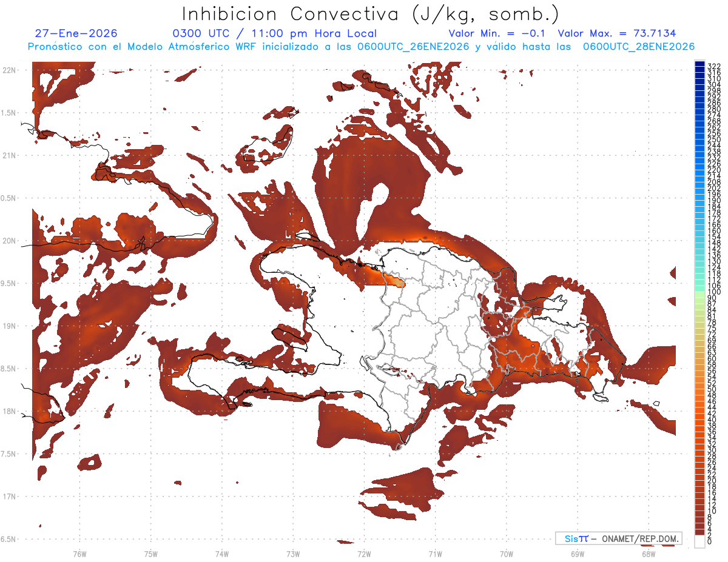Click the '6.5N' latitude label
This screenshot has height=562, width=728.
[x=9, y=539]
